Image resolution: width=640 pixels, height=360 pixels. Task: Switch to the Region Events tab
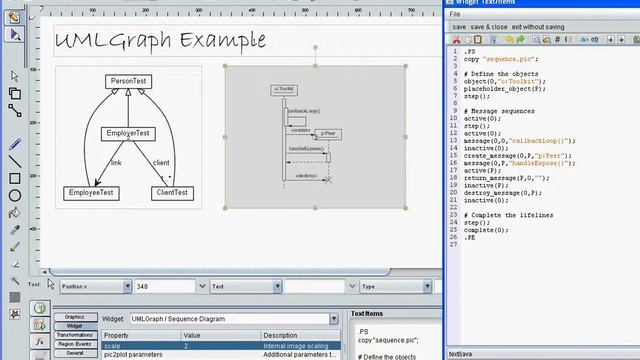(x=75, y=344)
